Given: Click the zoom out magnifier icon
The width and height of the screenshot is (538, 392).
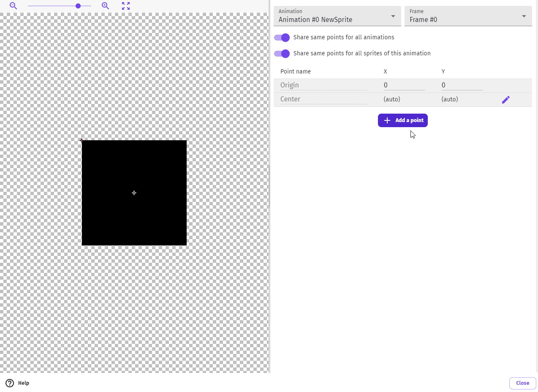Looking at the screenshot, I should click(14, 6).
